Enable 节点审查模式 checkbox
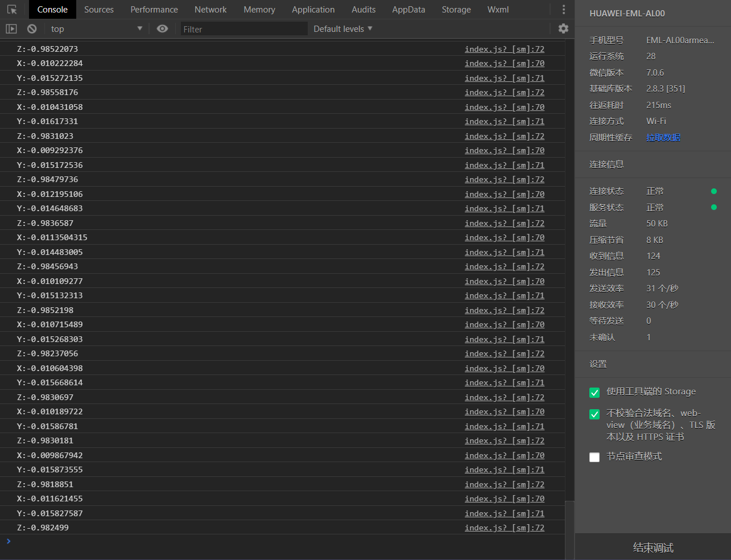This screenshot has height=560, width=731. (x=594, y=457)
